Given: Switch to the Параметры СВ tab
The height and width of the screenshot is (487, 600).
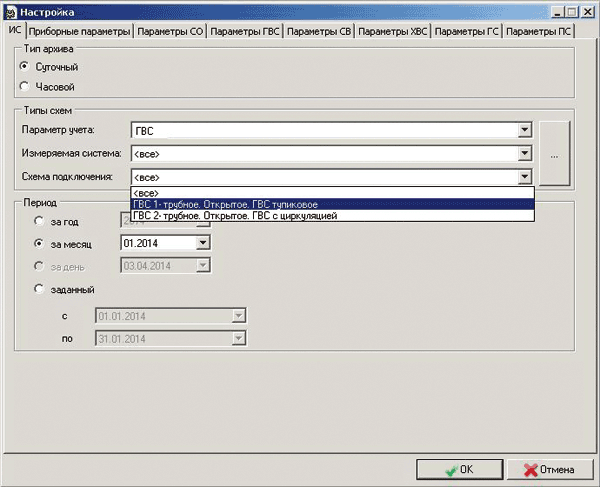Looking at the screenshot, I should point(319,31).
